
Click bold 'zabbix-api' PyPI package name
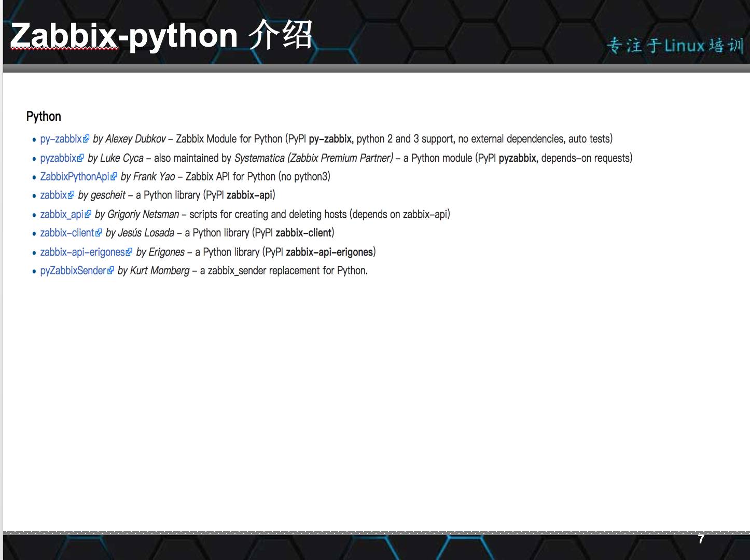[x=249, y=195]
